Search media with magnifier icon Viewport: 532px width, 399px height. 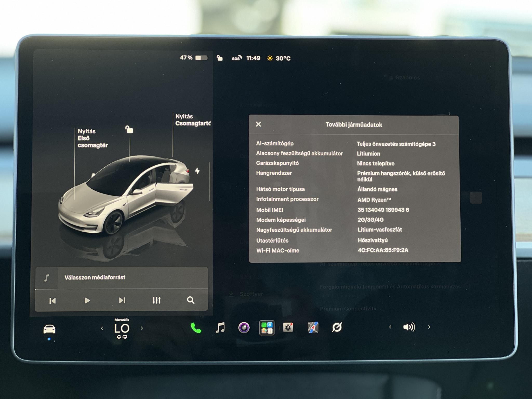point(191,300)
